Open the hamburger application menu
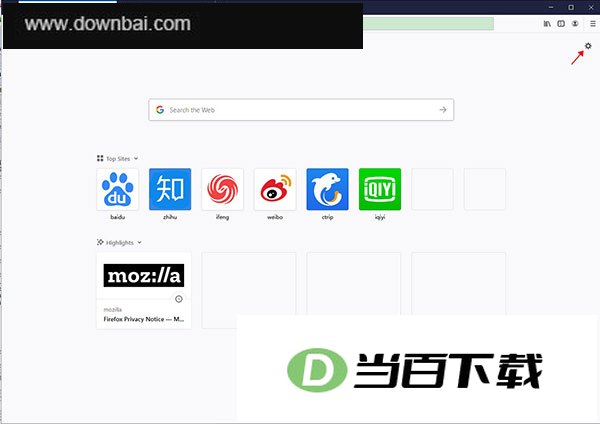This screenshot has width=600, height=424. point(593,24)
